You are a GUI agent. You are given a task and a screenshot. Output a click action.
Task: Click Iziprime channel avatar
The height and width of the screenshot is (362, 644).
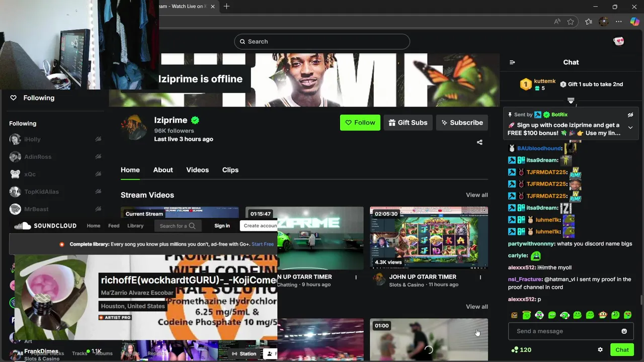coord(134,128)
